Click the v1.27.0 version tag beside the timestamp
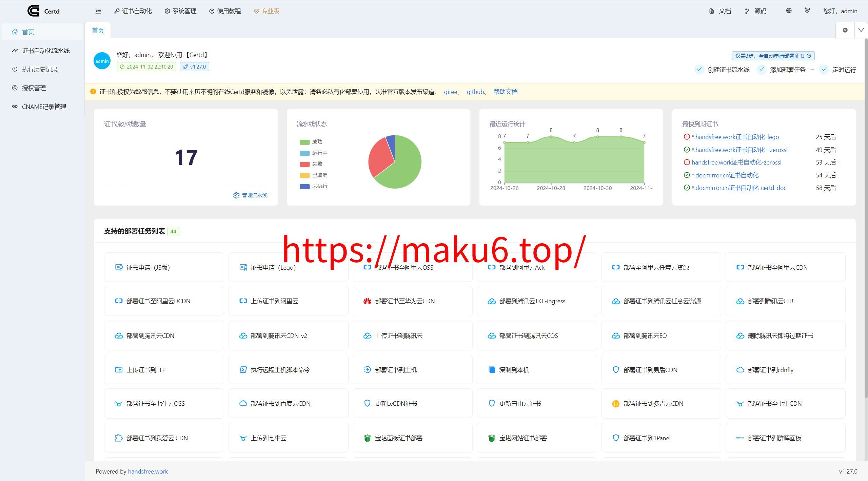Image resolution: width=868 pixels, height=481 pixels. click(194, 67)
